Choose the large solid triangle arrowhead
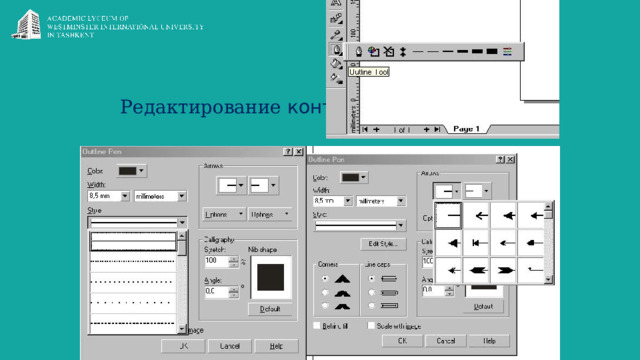Screen dimensions: 640x360 click(449, 243)
